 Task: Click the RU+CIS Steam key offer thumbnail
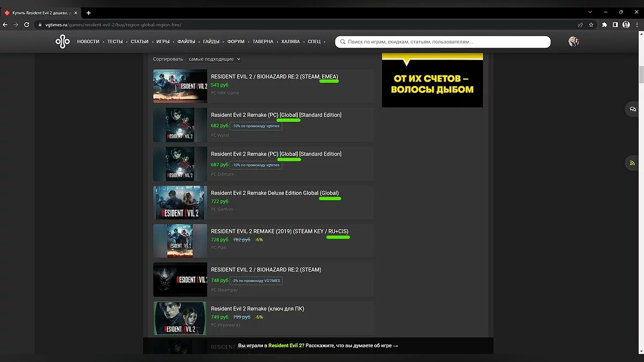click(180, 241)
